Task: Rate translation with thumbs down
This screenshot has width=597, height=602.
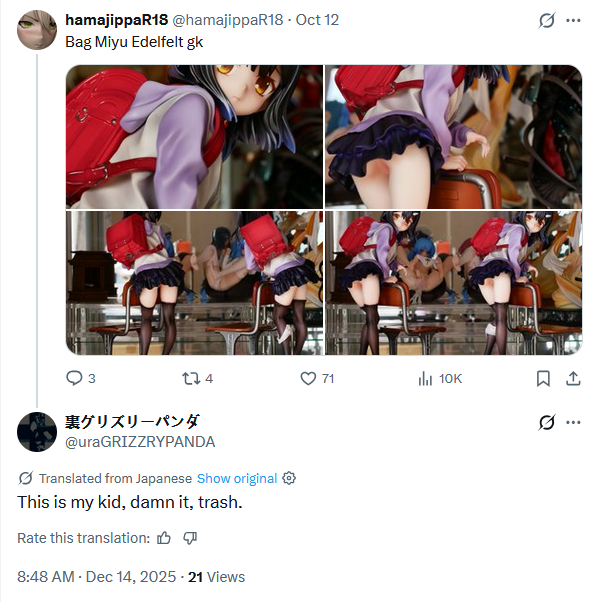Action: tap(190, 538)
